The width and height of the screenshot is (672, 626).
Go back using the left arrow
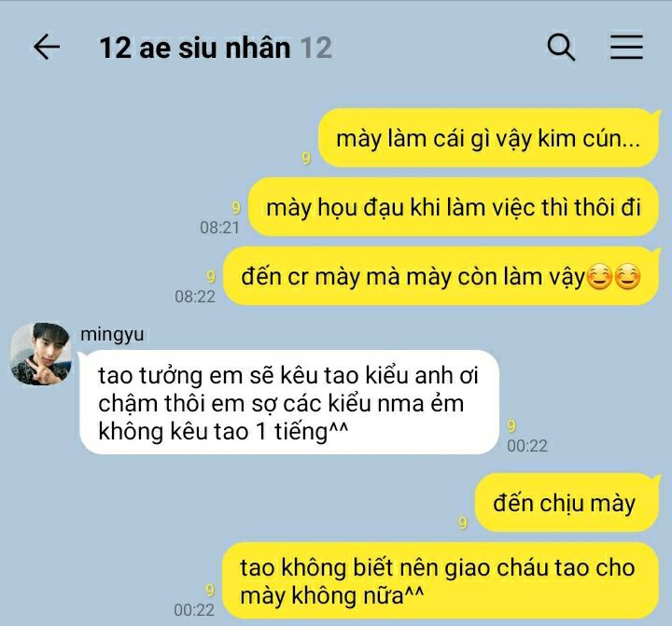(x=47, y=47)
